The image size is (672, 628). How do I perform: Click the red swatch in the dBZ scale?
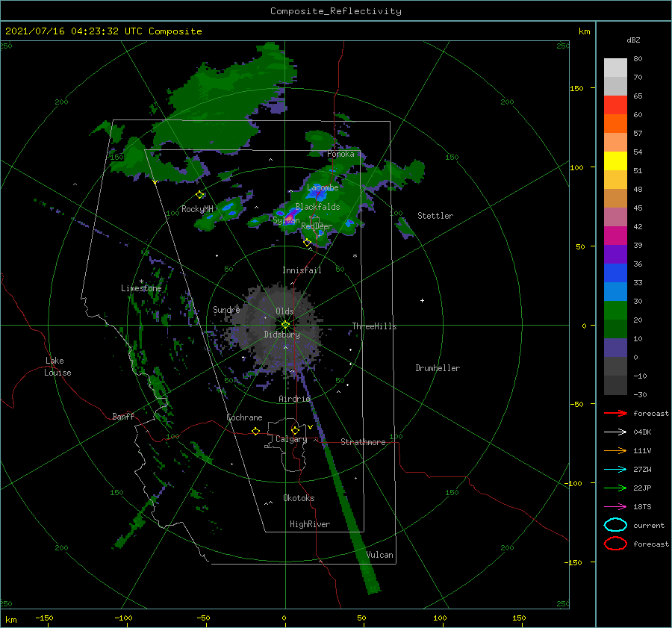point(615,105)
